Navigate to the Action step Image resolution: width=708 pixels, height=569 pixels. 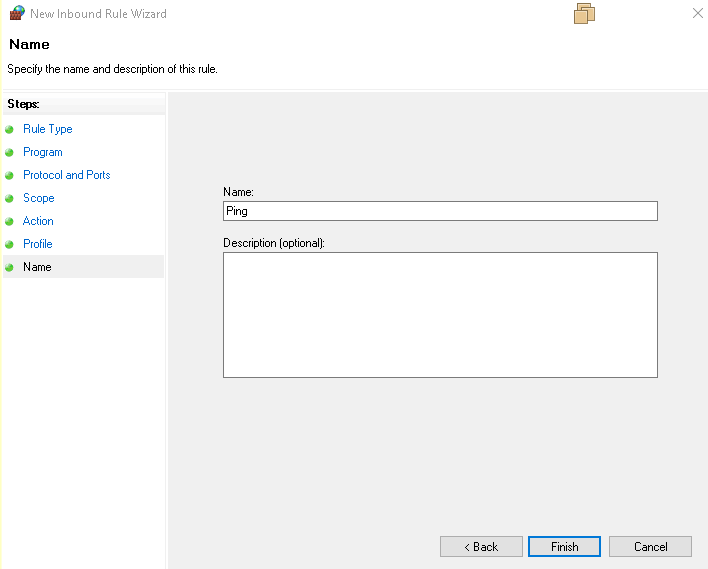(x=39, y=221)
